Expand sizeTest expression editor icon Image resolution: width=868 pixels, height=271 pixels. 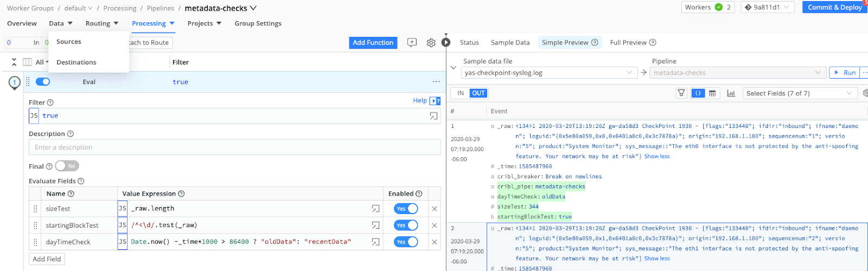[375, 209]
